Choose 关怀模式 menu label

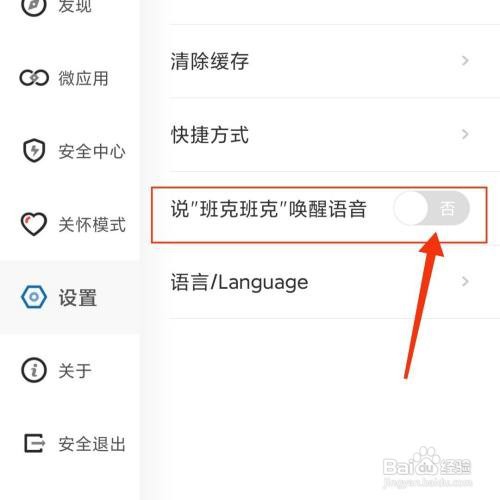(x=92, y=224)
